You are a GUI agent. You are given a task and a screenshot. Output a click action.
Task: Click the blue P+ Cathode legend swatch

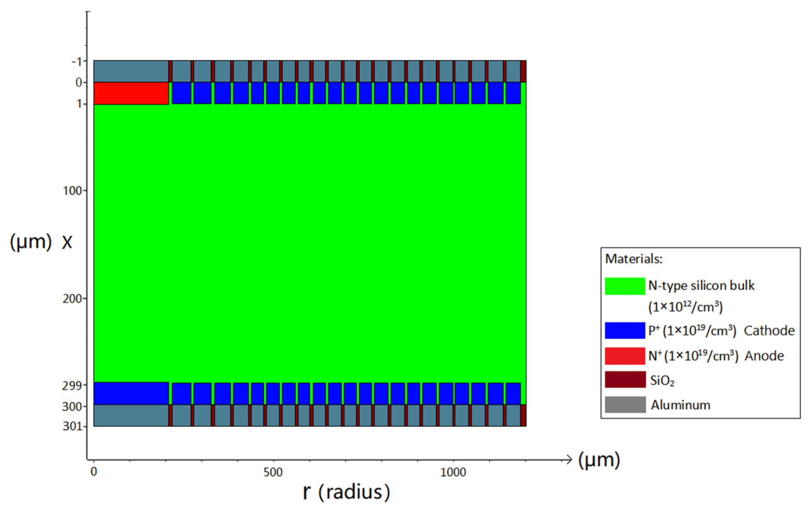click(624, 330)
